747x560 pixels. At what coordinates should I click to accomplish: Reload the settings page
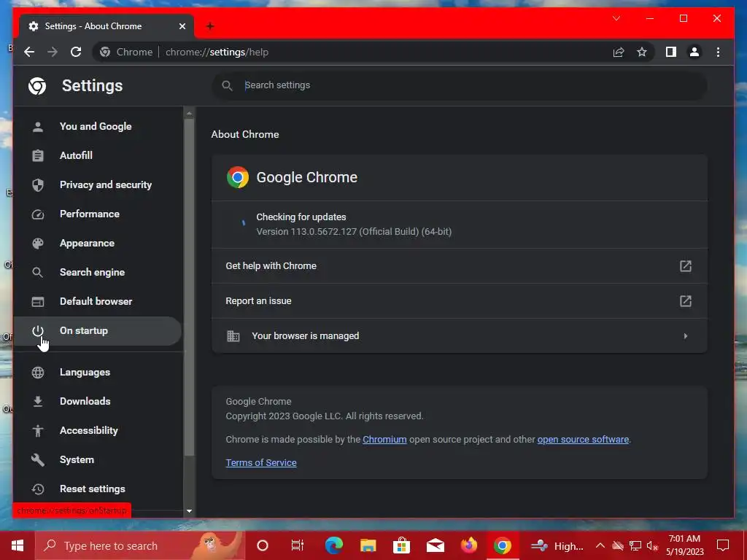coord(76,52)
